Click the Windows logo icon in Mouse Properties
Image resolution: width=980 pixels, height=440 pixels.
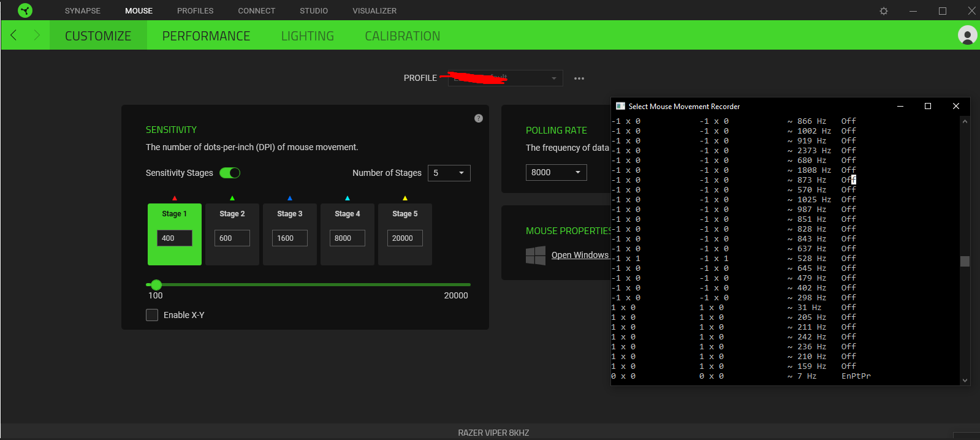tap(536, 256)
